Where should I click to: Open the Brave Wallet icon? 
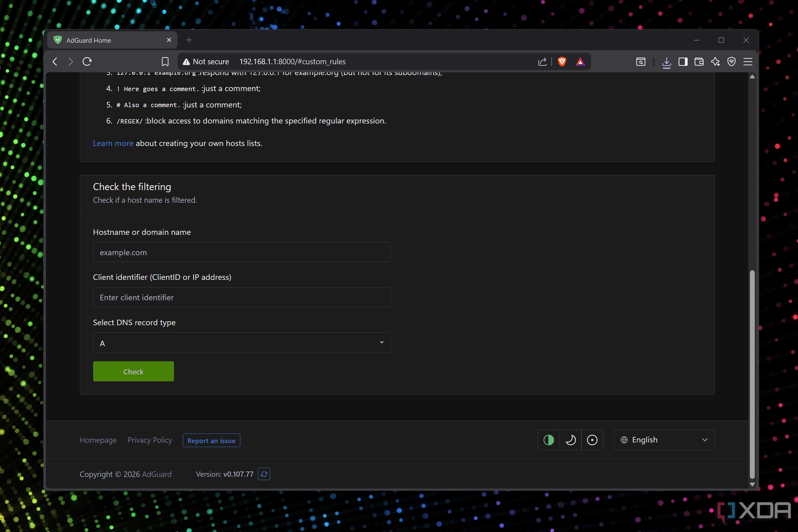[x=699, y=61]
